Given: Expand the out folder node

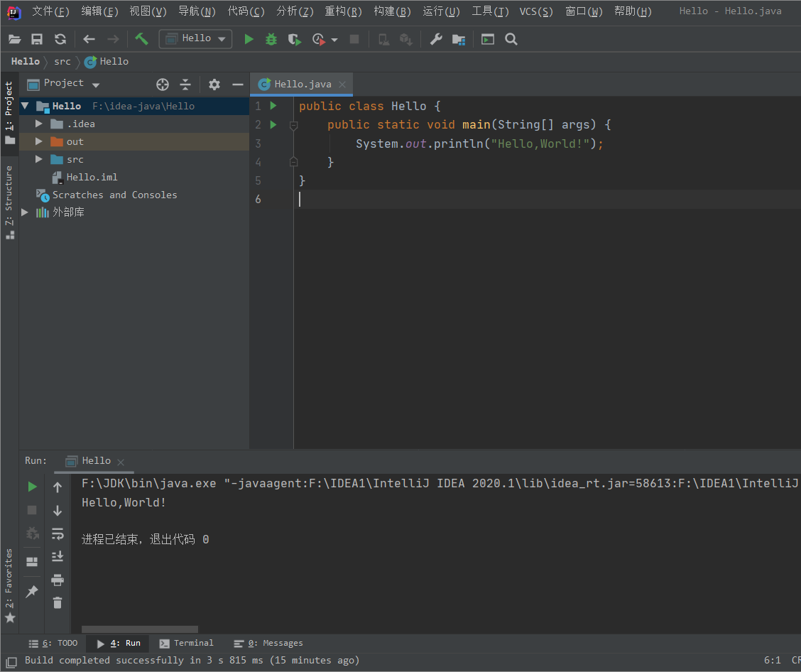Looking at the screenshot, I should (x=40, y=141).
